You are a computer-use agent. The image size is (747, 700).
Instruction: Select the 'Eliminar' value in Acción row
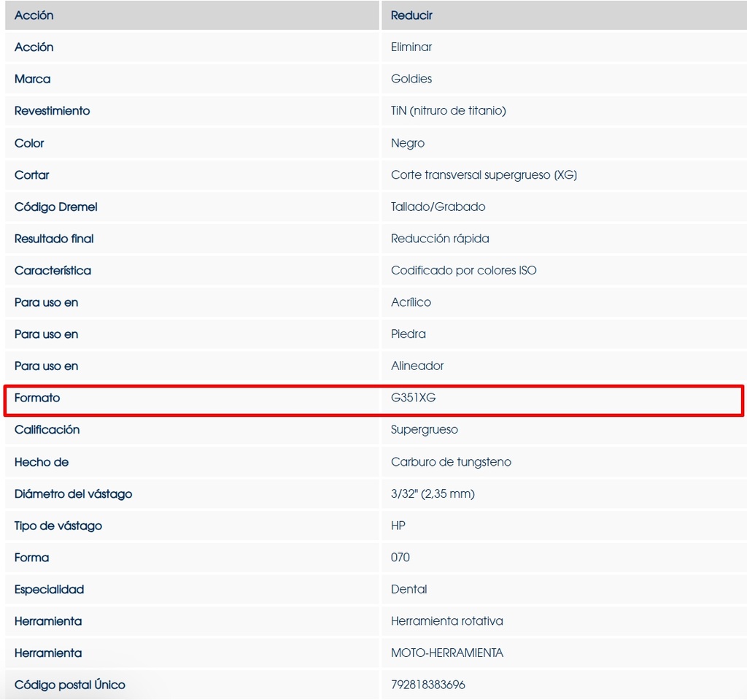pos(411,47)
